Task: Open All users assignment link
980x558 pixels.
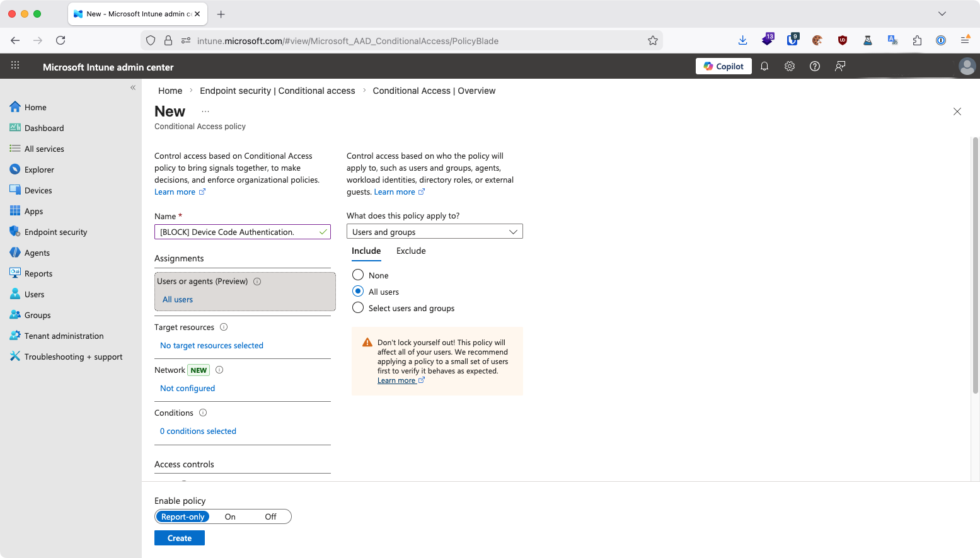Action: [178, 299]
